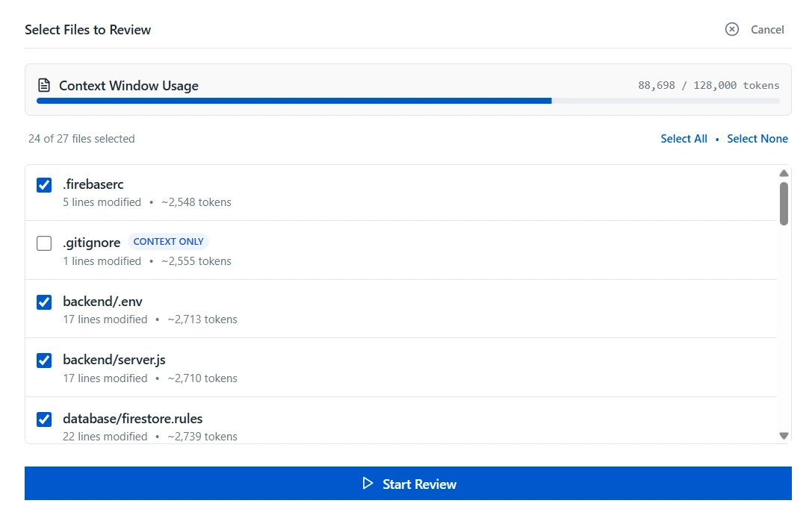Click the CONTEXT ONLY badge on .gitignore
Viewport: 812px width, 521px height.
coord(169,241)
